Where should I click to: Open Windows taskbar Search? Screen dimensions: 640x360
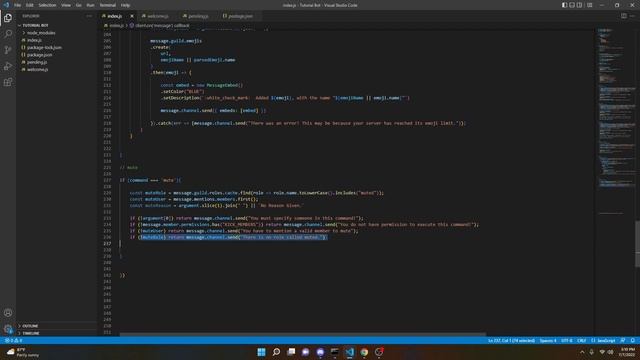point(276,352)
